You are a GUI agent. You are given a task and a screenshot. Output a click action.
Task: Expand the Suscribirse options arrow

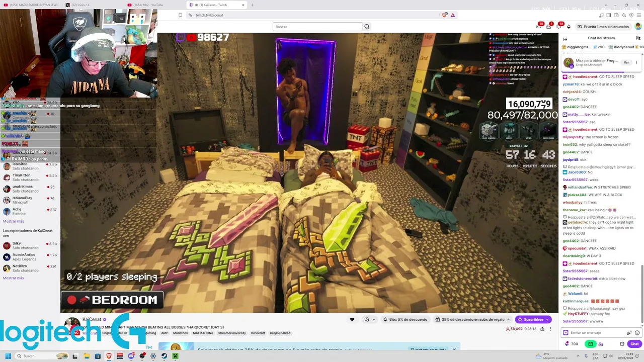pyautogui.click(x=548, y=319)
